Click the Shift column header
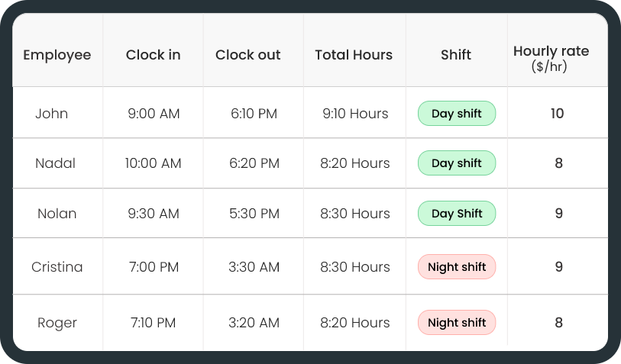This screenshot has width=621, height=364. pyautogui.click(x=456, y=55)
